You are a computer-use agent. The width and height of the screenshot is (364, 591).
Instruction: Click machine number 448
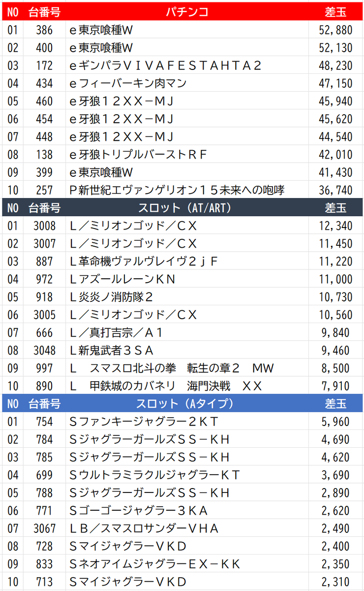tap(44, 136)
